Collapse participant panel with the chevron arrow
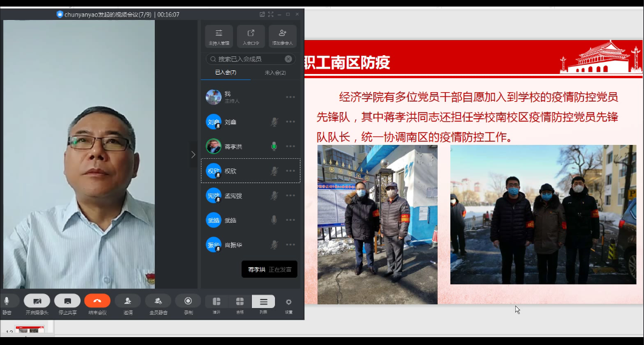 [x=193, y=155]
